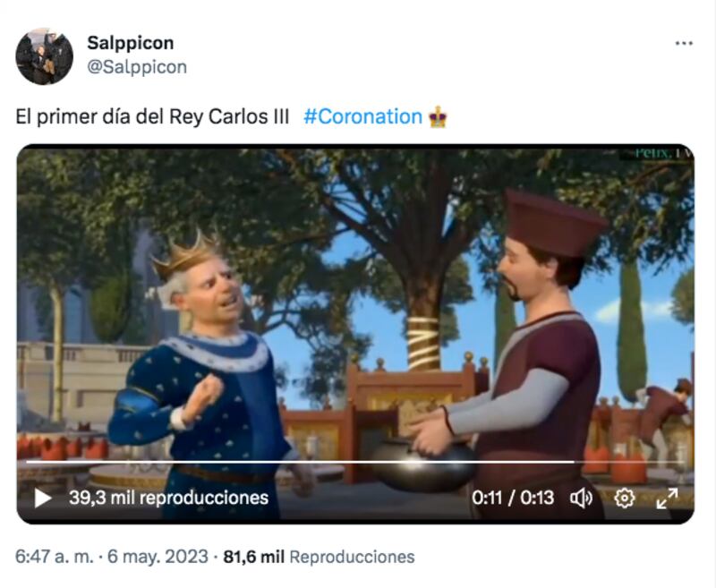Click the Salppicon display name
Image resolution: width=716 pixels, height=588 pixels.
130,43
